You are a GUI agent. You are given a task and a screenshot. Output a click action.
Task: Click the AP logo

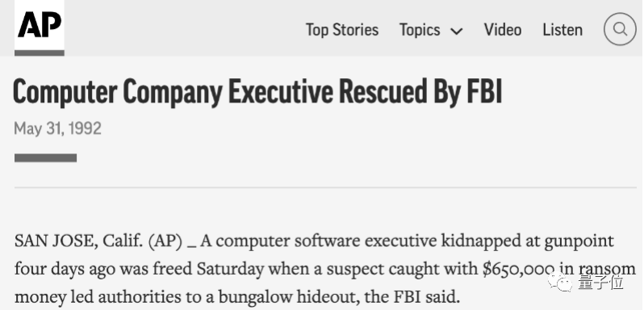[x=40, y=25]
